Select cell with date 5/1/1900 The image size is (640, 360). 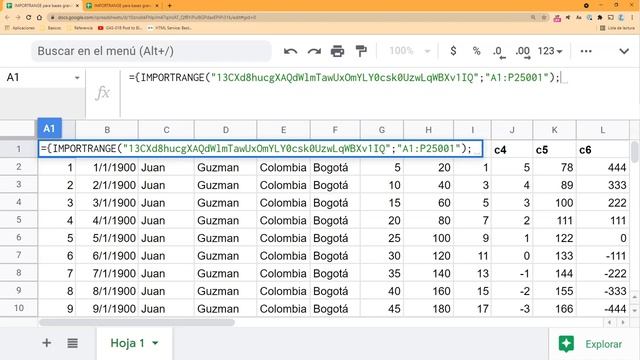107,238
